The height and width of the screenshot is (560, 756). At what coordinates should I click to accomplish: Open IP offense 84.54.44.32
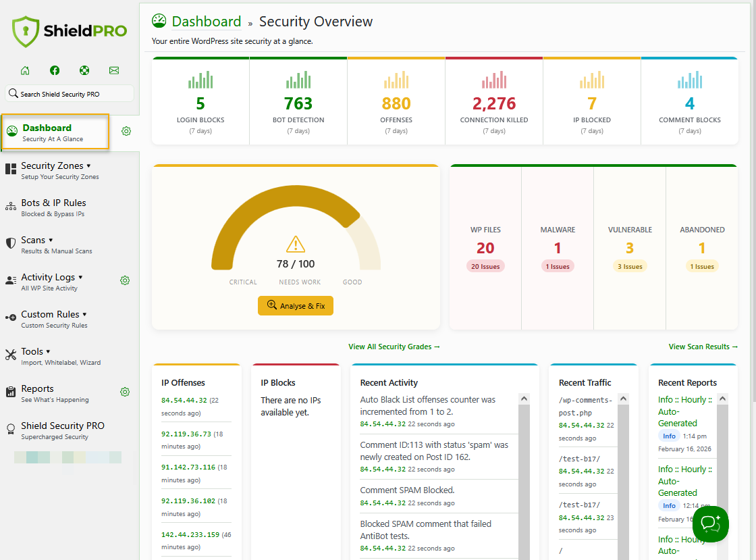coord(184,401)
